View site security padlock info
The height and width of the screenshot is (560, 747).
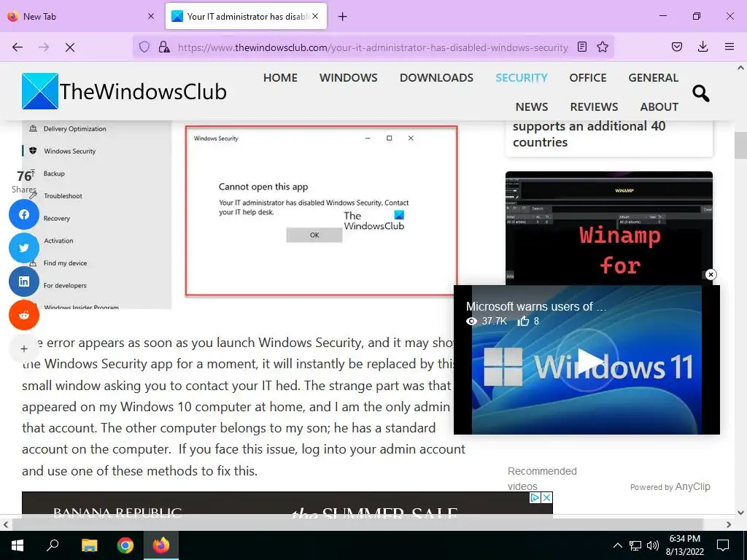tap(164, 47)
